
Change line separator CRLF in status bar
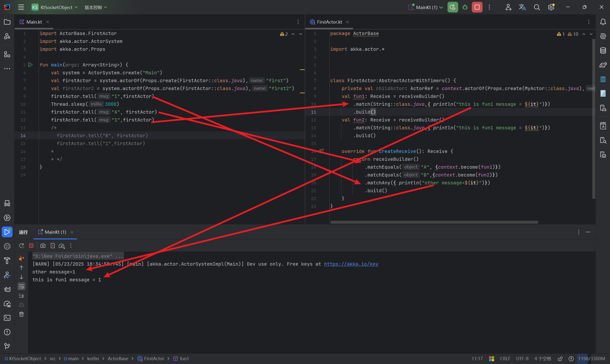coord(505,359)
